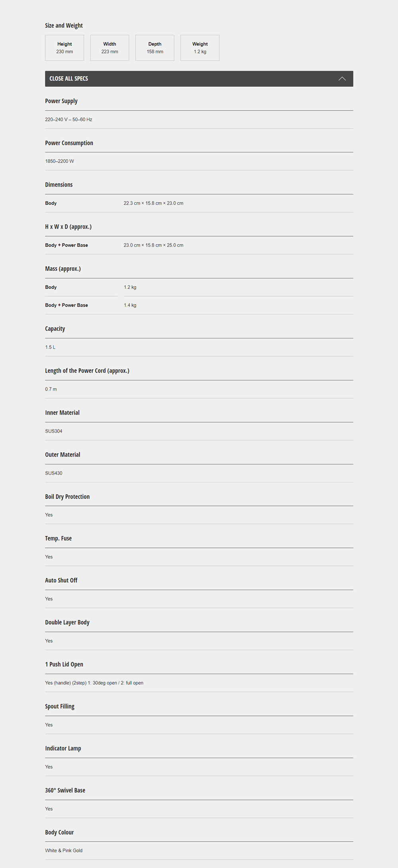Click the Inner Material heading

point(62,413)
